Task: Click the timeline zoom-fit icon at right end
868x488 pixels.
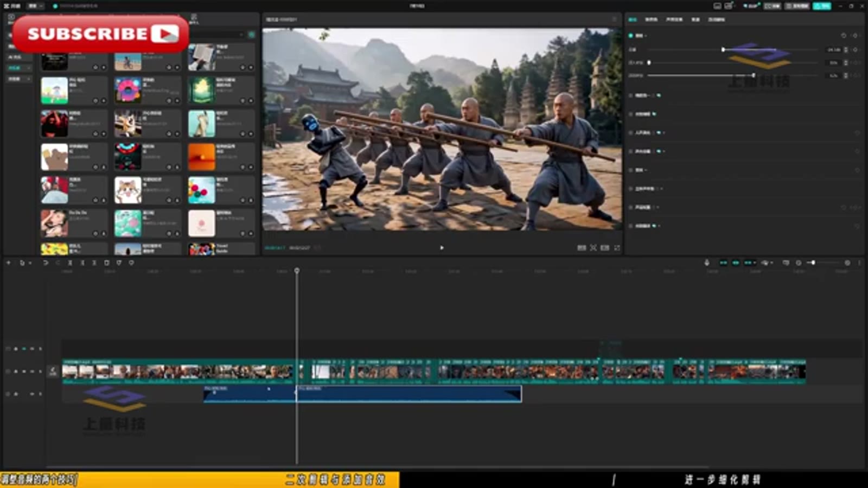Action: (x=847, y=262)
